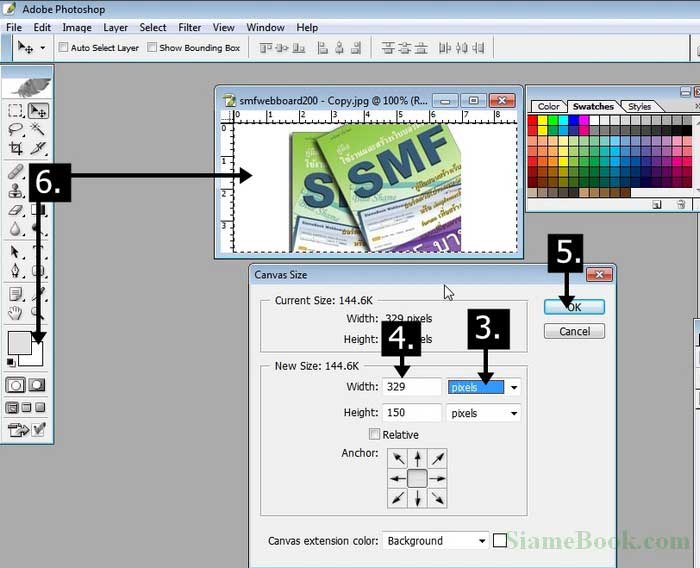Screen dimensions: 700x568
Task: Open the Filter menu
Action: [189, 27]
